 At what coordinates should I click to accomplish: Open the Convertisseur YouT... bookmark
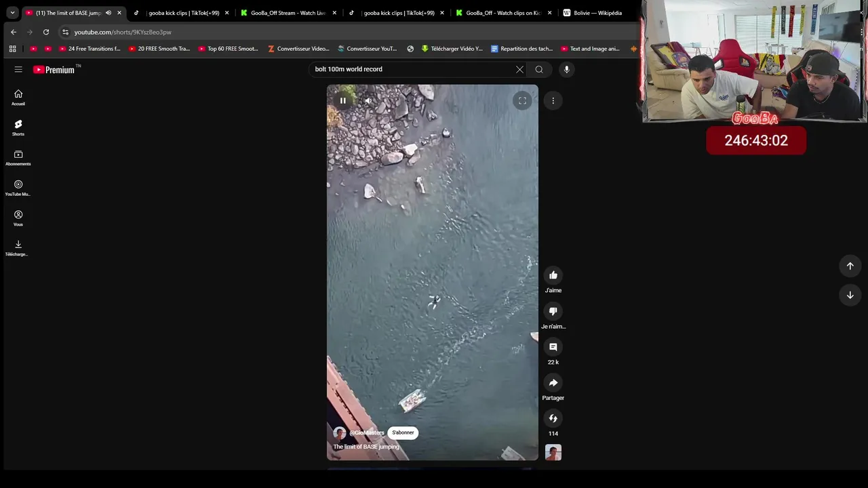367,49
